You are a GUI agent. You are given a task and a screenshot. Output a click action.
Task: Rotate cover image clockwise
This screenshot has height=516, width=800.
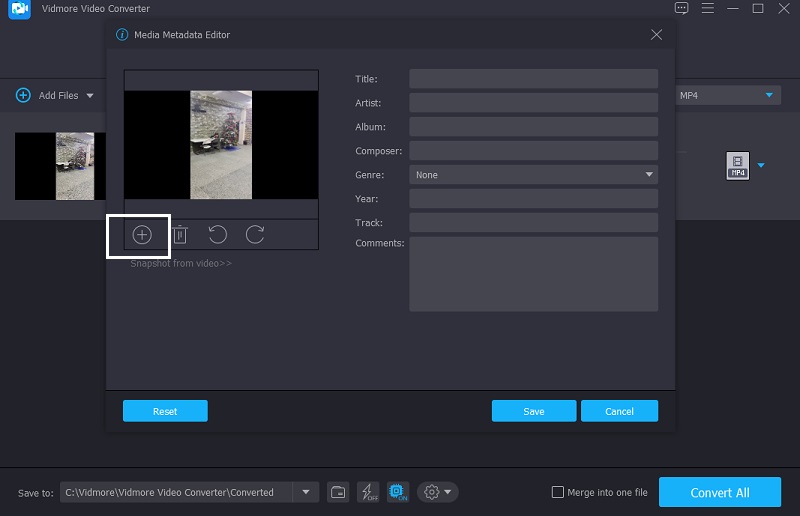(255, 235)
